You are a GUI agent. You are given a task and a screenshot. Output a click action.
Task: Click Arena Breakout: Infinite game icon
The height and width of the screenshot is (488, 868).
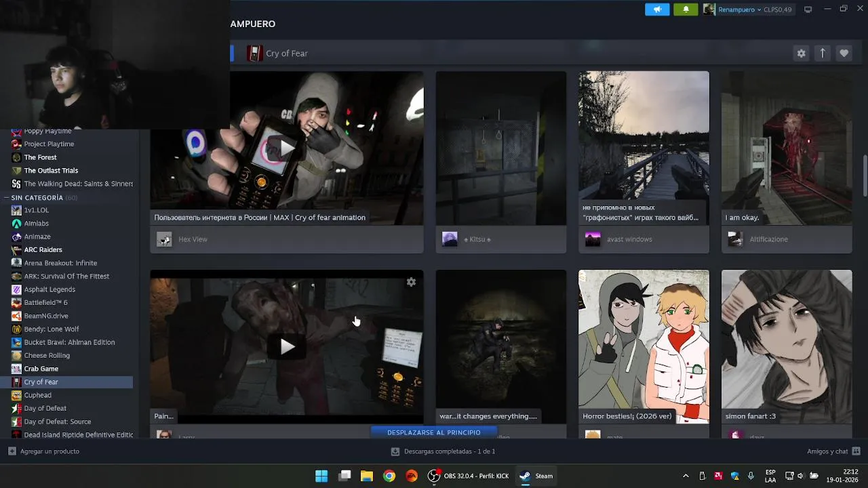pos(16,263)
